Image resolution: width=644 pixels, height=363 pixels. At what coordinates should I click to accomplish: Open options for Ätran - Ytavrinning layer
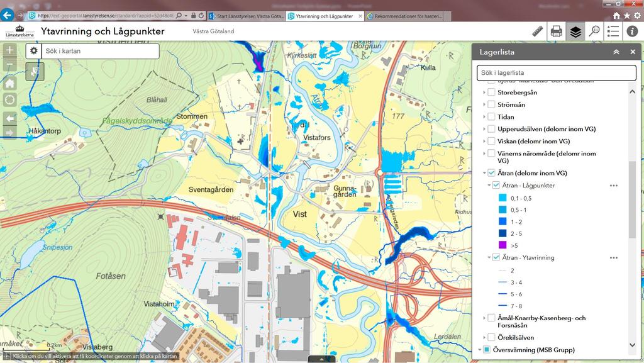[x=614, y=258]
